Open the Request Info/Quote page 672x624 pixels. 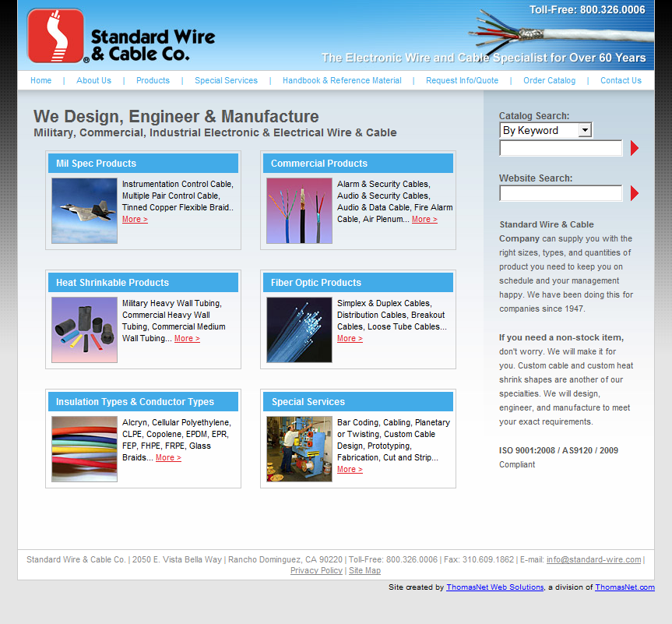[462, 80]
